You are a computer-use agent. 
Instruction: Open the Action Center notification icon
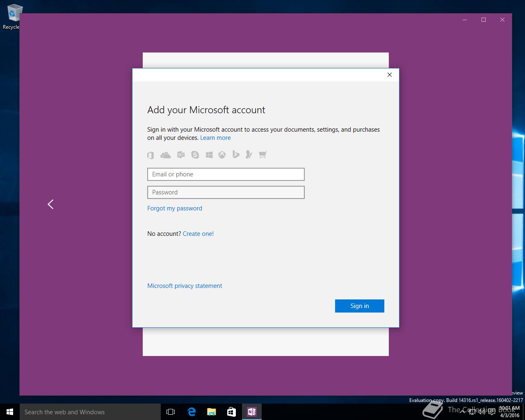[x=492, y=412]
